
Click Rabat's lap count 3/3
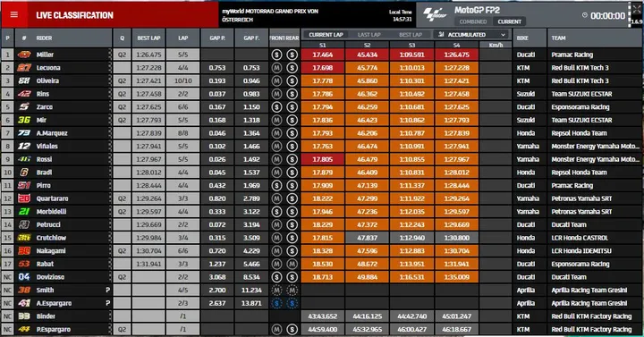pyautogui.click(x=182, y=264)
